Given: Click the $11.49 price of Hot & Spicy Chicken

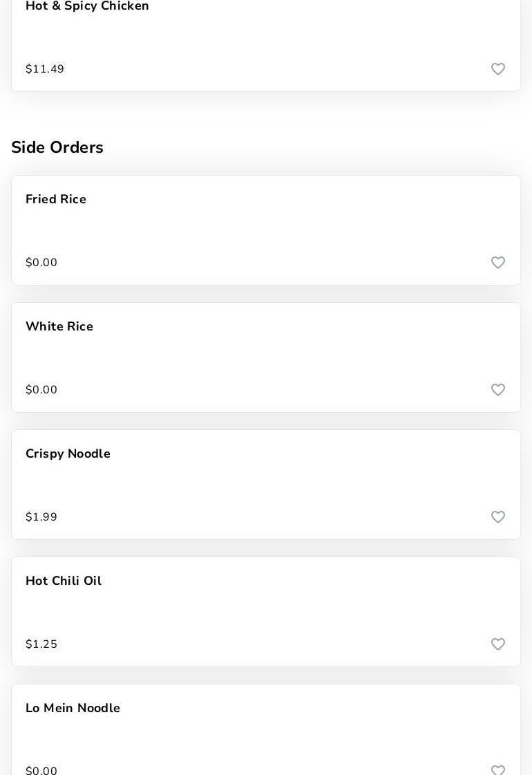Looking at the screenshot, I should click(x=45, y=69).
